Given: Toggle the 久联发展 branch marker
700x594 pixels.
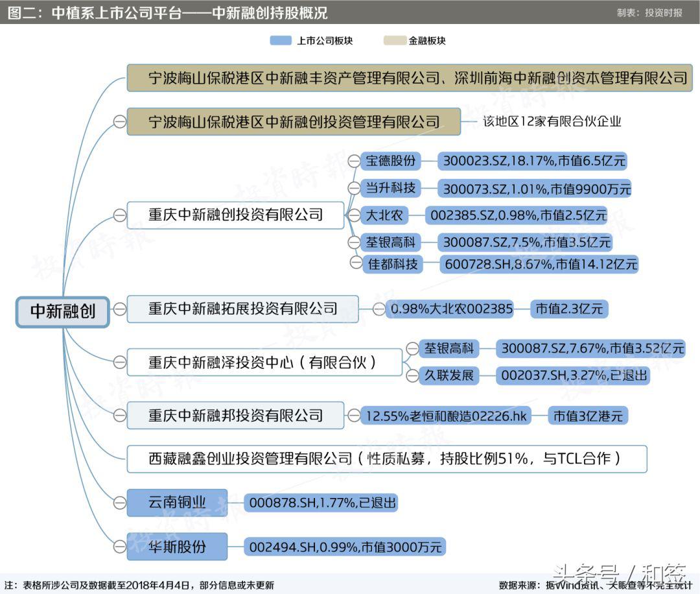Looking at the screenshot, I should (x=412, y=375).
